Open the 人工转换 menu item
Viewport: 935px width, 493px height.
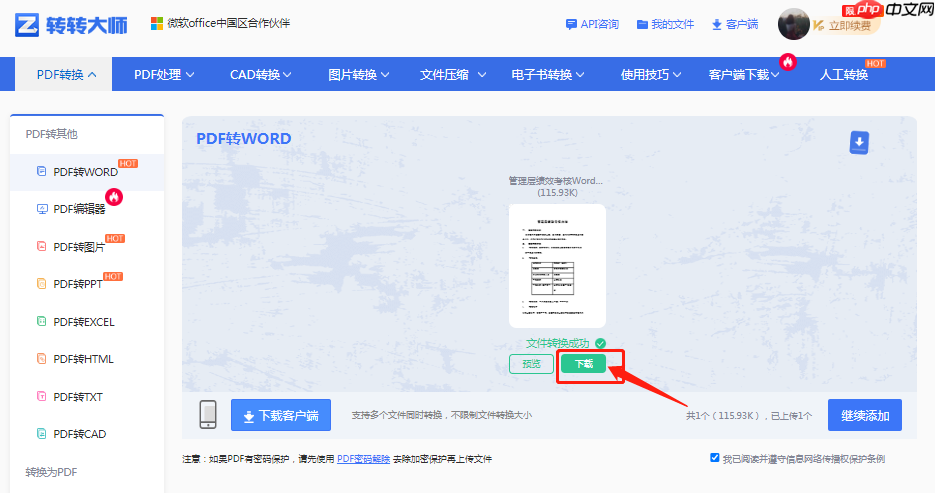844,75
